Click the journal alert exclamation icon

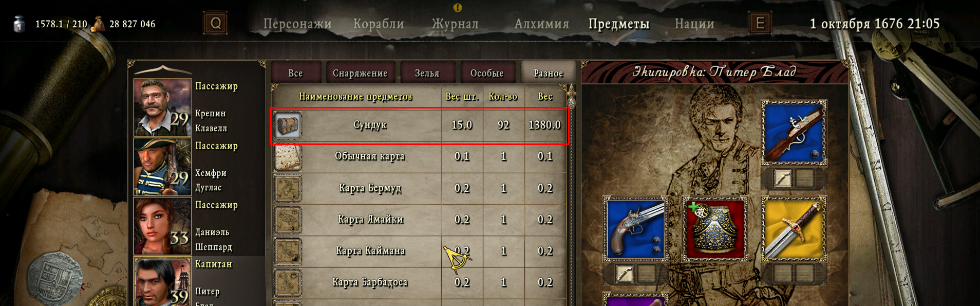[458, 7]
